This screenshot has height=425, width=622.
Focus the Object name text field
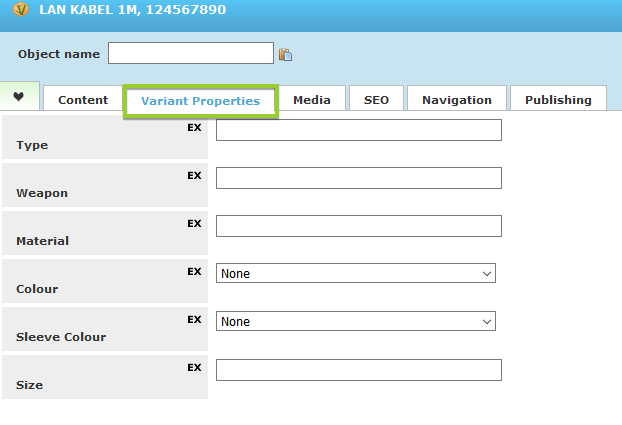click(191, 53)
